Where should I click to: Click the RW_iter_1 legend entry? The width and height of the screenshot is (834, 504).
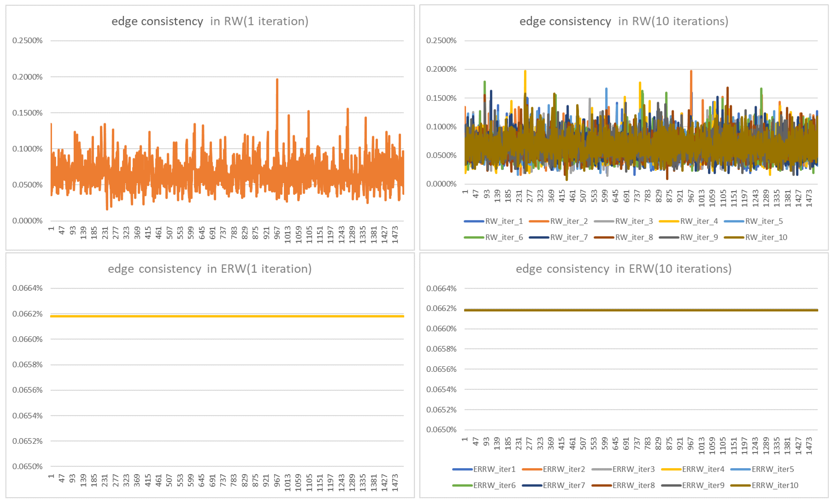click(x=504, y=221)
